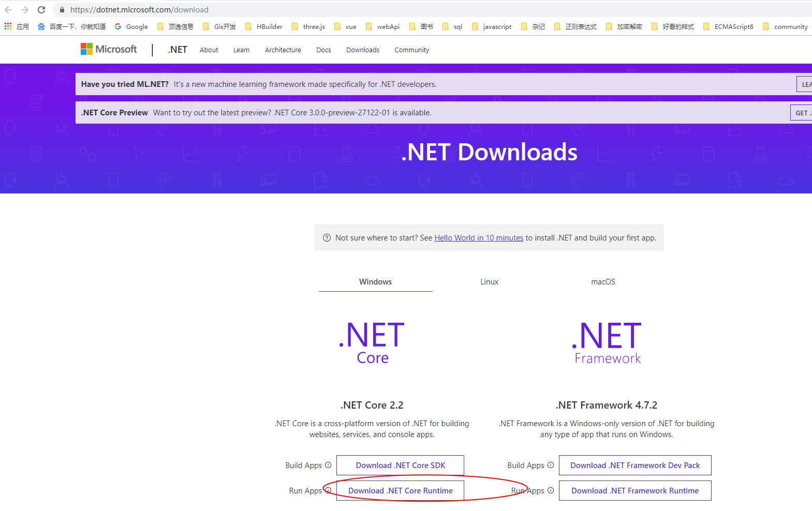
Task: Open the Gis开发 bookmark folder
Action: [219, 26]
